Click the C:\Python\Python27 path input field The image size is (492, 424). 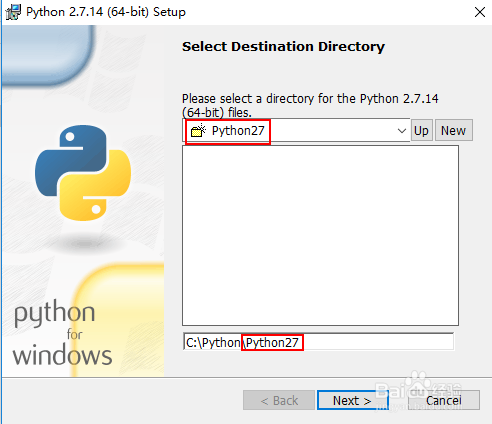tap(318, 342)
